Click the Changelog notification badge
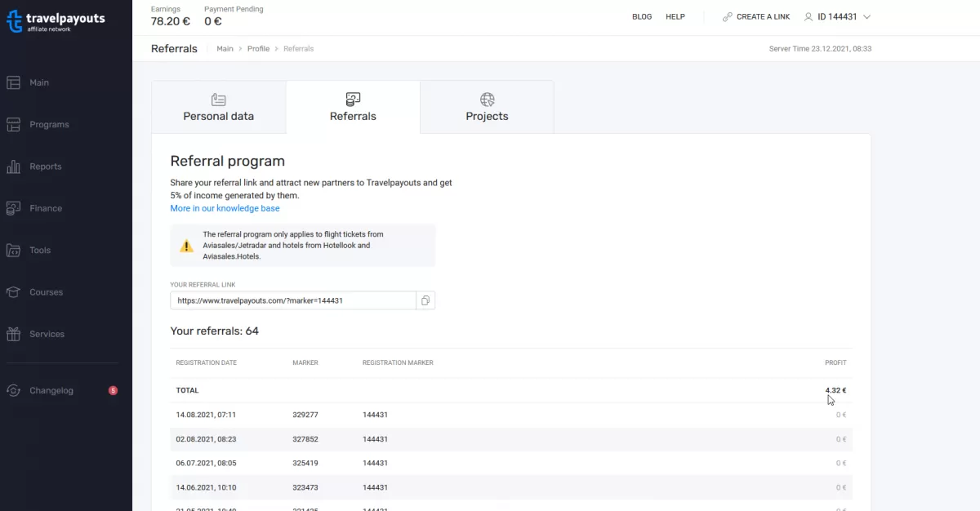Screen dimensions: 980x511 [113, 390]
